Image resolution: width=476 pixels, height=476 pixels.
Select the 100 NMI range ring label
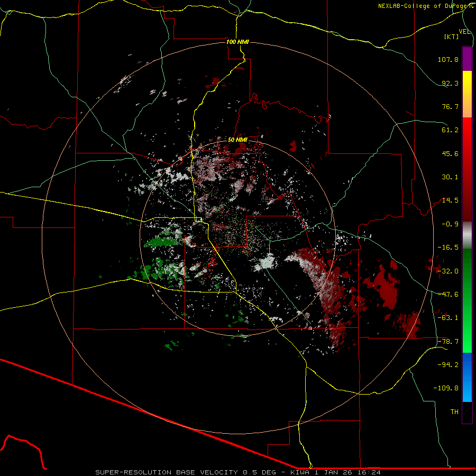click(237, 42)
